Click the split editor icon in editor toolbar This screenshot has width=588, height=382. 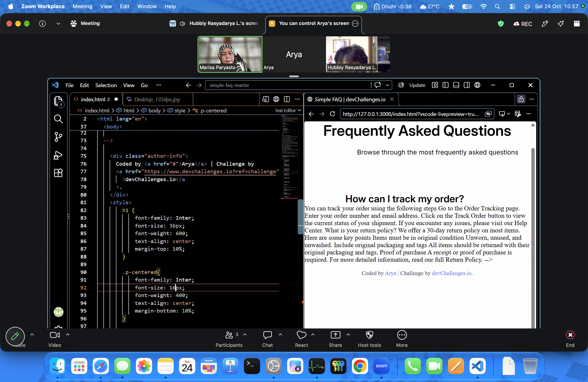coord(287,99)
